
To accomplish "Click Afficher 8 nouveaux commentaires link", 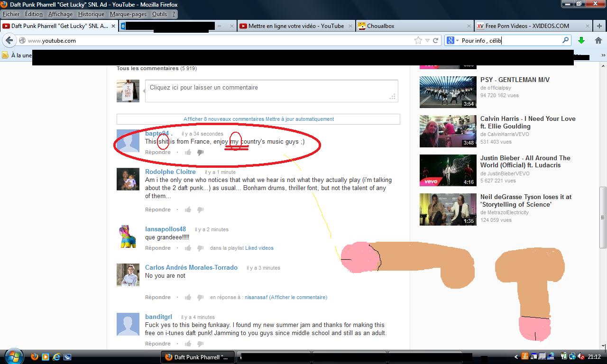I will pos(223,119).
